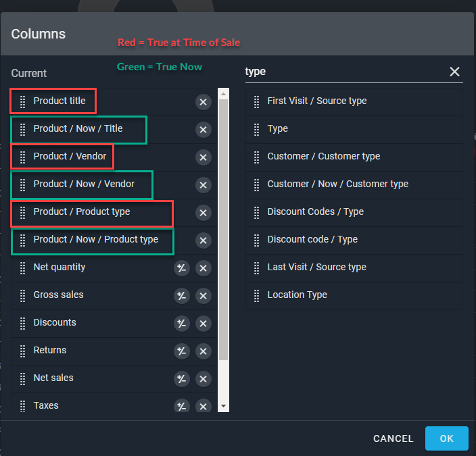This screenshot has height=456, width=476.
Task: Remove Product / Now / Title column
Action: (203, 130)
